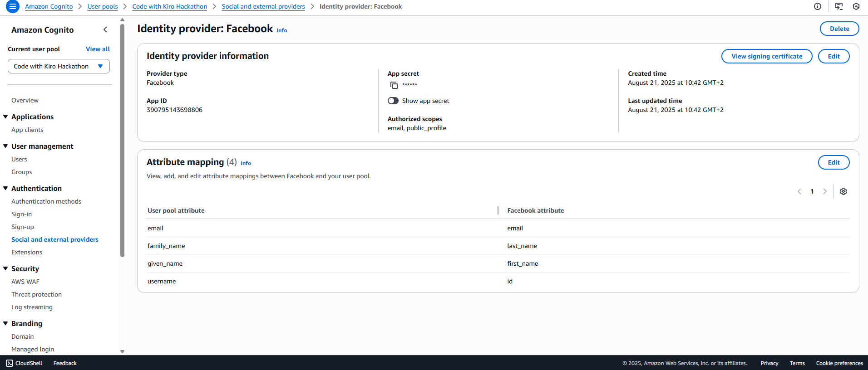This screenshot has height=370, width=868.
Task: Click the hexagon-shaped settings icon in the header
Action: [856, 6]
